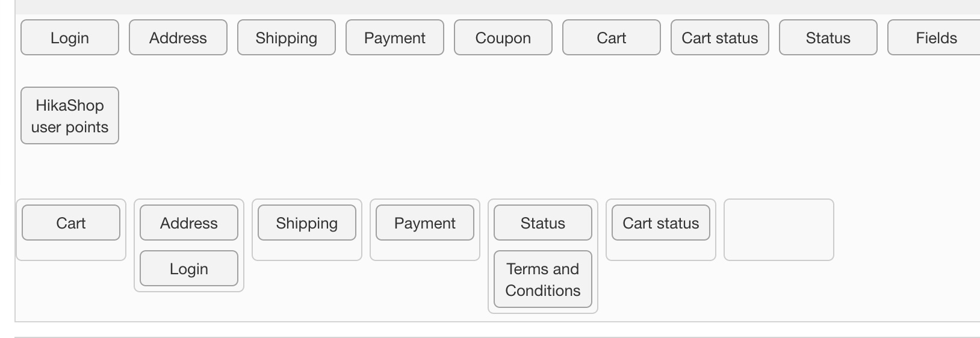Click the empty last step container
This screenshot has height=338, width=980.
click(779, 230)
